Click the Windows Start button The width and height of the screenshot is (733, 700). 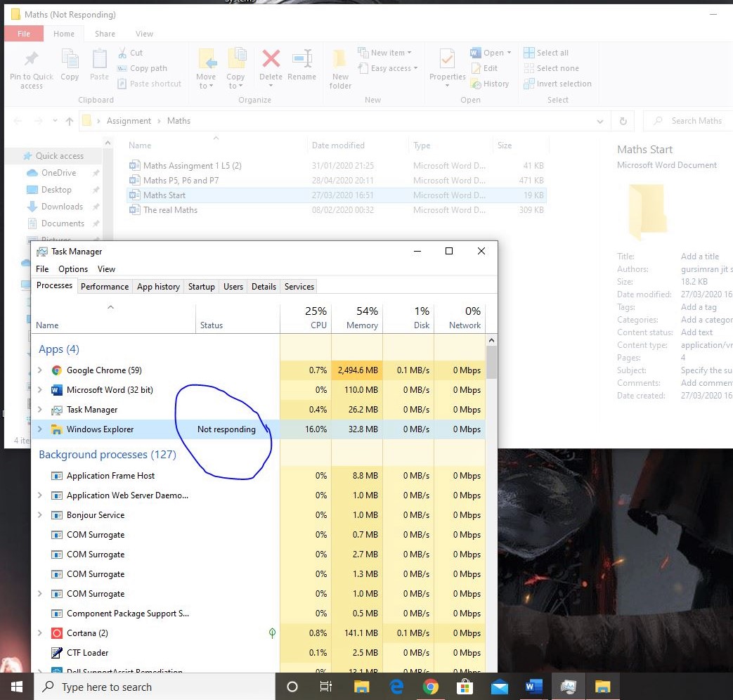click(17, 687)
